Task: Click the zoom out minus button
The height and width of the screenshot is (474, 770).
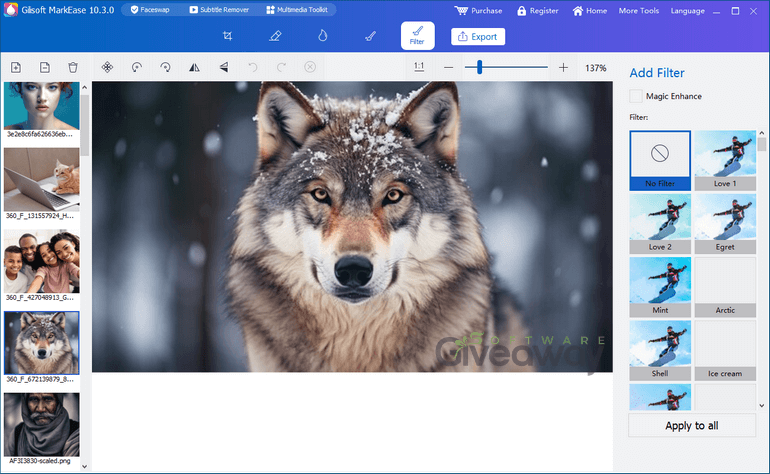Action: [448, 67]
